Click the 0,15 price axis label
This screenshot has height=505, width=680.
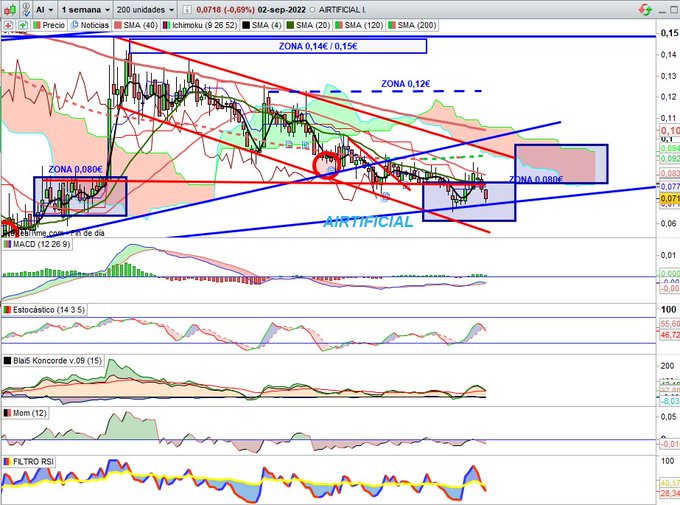[668, 33]
